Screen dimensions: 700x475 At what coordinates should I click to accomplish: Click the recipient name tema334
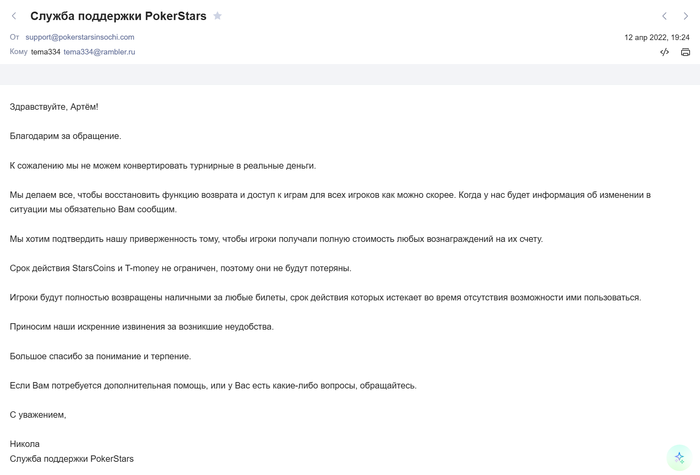(x=45, y=52)
